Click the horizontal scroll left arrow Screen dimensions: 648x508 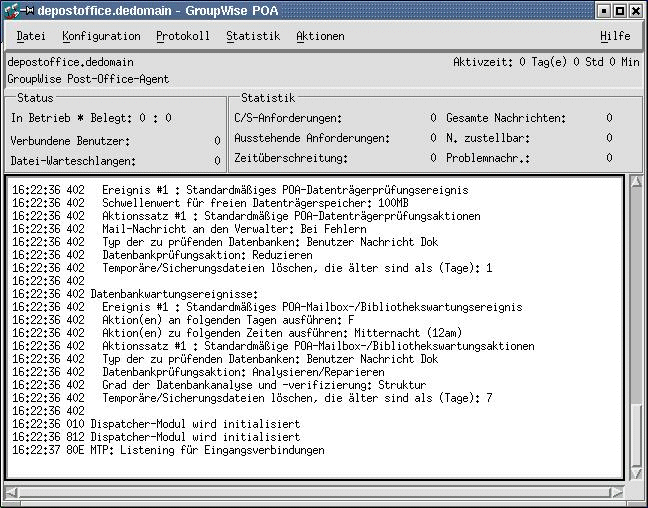(x=11, y=492)
